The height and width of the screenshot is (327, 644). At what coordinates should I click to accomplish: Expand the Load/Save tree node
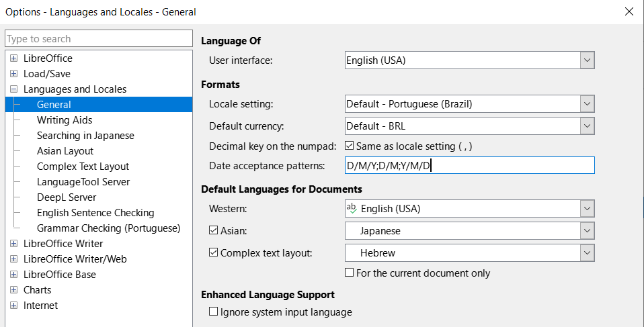14,74
